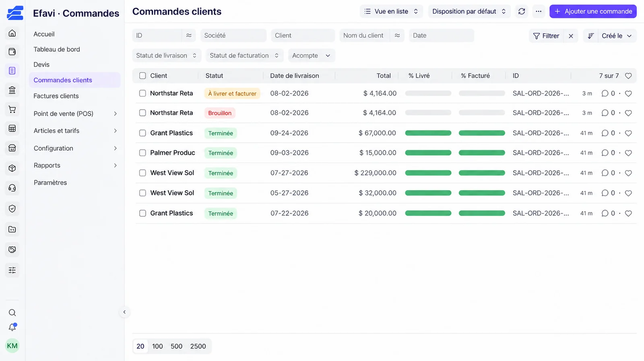Screen dimensions: 644x361
Task: Check the À livrer et facturer order
Action: pyautogui.click(x=142, y=93)
